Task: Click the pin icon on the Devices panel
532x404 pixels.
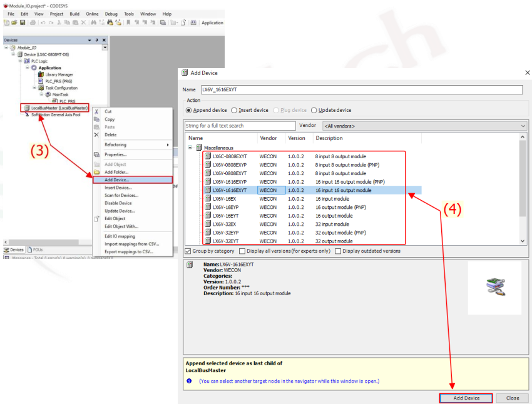Action: tap(96, 39)
